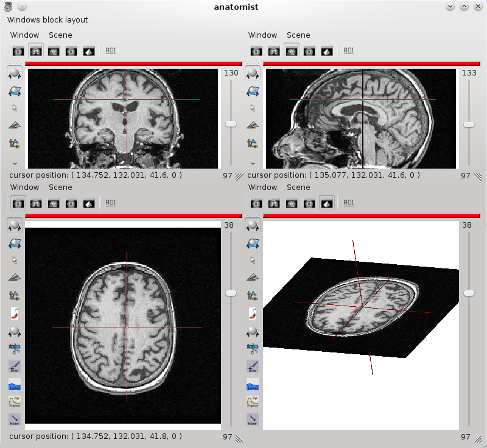
Task: Open the Scene menu of the top-right sagittal window
Action: [x=298, y=35]
